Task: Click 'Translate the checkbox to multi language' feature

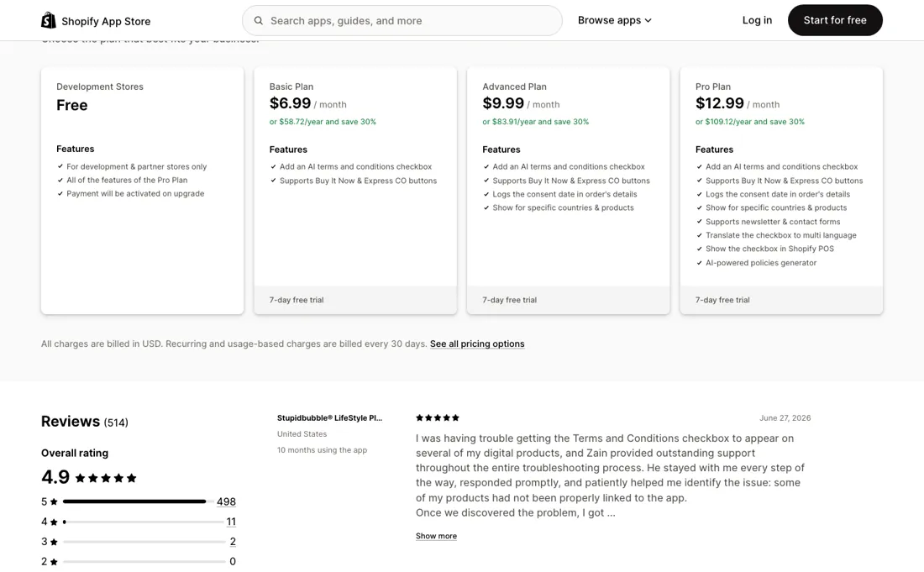Action: click(781, 235)
